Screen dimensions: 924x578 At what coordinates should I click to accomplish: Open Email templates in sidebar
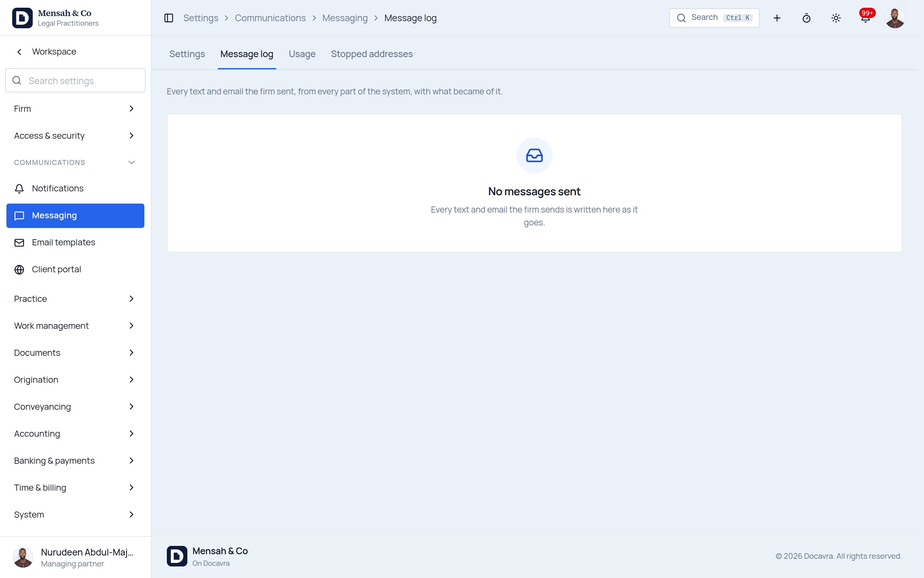pos(75,242)
